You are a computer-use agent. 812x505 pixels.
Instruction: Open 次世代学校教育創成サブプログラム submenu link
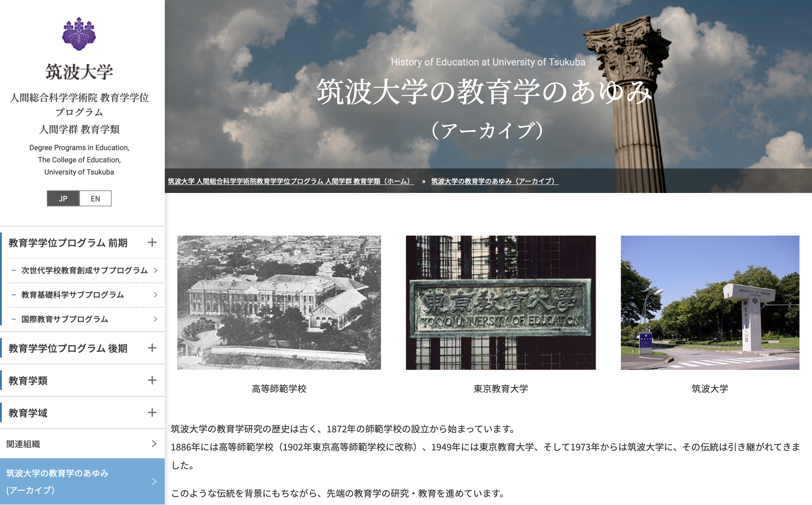[x=85, y=270]
